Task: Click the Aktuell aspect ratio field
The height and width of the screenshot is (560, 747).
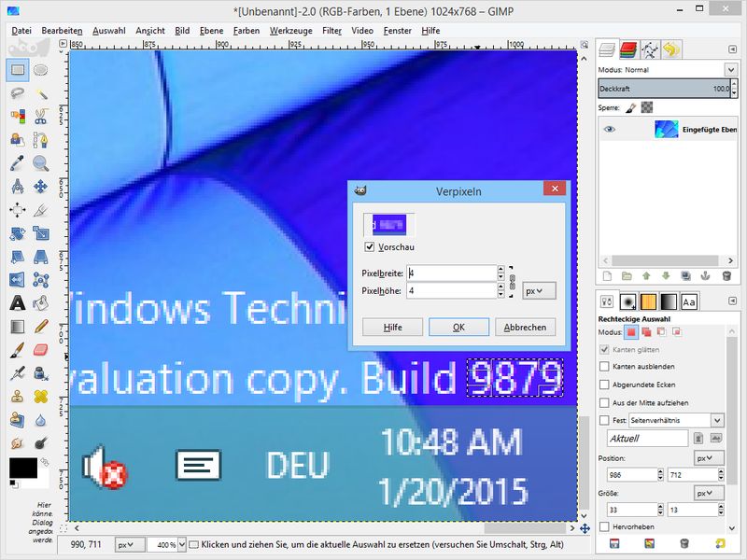Action: (648, 438)
